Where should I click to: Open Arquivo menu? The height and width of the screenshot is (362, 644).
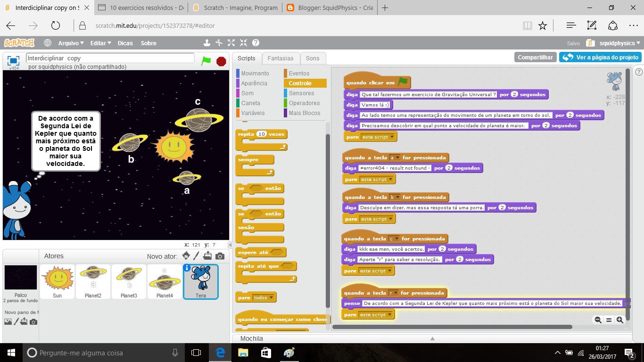[71, 43]
